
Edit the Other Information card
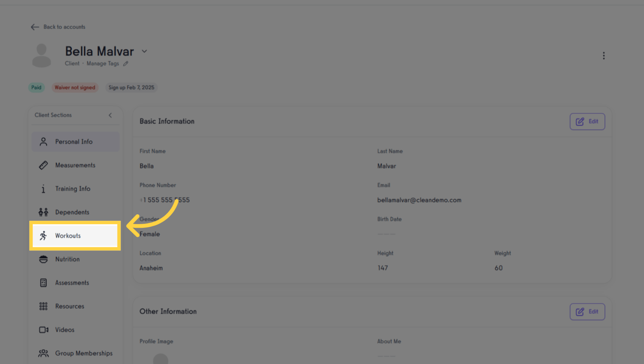[587, 311]
